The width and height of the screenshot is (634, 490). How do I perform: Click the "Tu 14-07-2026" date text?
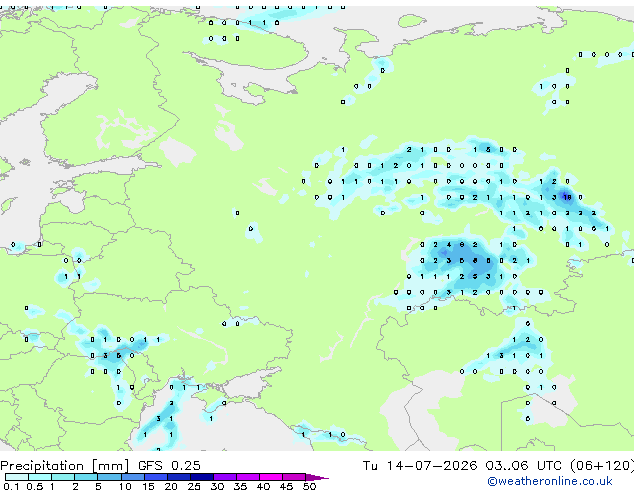[x=420, y=466]
